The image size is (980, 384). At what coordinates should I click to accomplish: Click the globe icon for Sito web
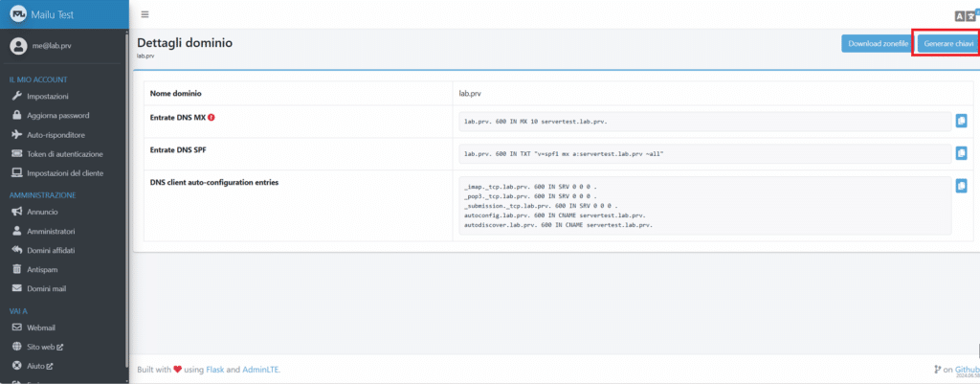point(17,347)
